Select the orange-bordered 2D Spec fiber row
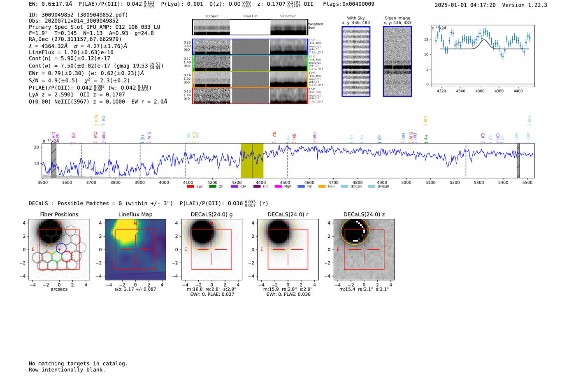The width and height of the screenshot is (576, 392). 250,79
